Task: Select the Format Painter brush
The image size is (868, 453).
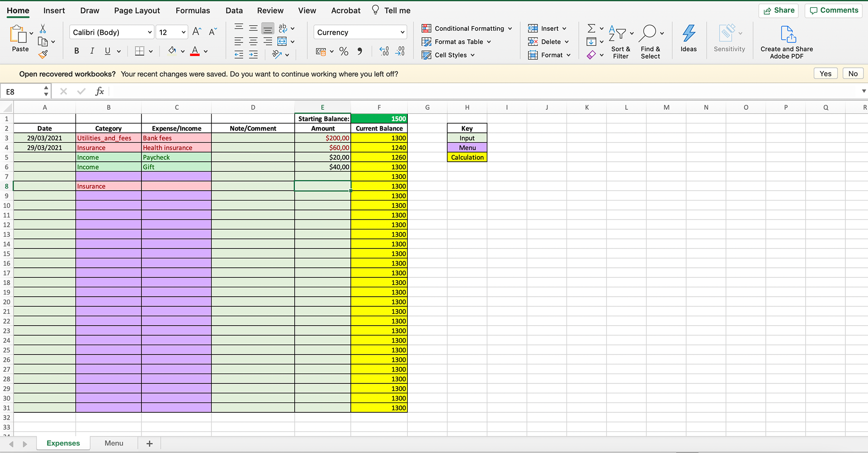Action: pyautogui.click(x=43, y=55)
